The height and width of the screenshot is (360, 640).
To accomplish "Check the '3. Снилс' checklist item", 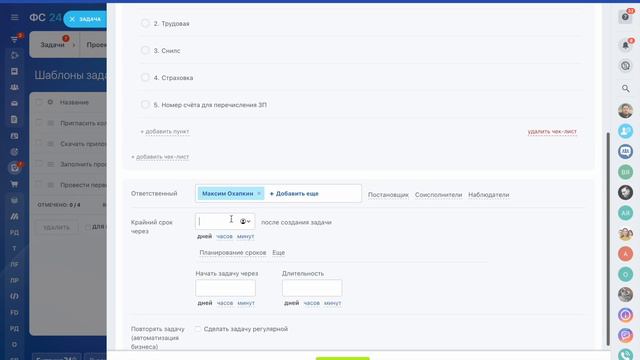I will point(145,50).
